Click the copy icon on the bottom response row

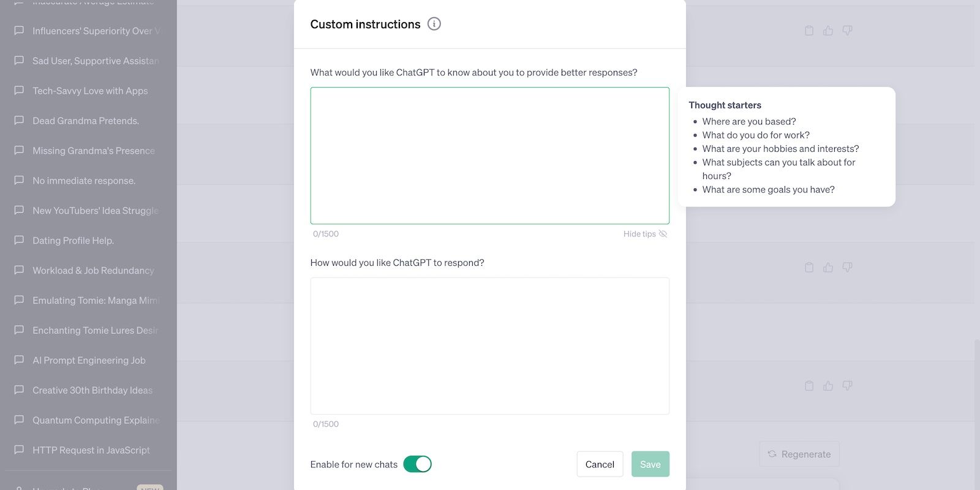(x=809, y=386)
